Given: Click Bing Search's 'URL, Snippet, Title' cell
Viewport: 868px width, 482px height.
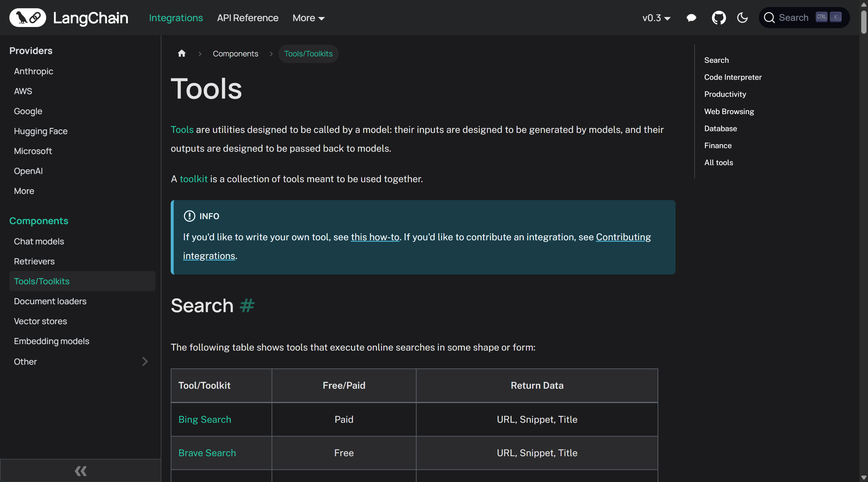Looking at the screenshot, I should click(x=537, y=419).
